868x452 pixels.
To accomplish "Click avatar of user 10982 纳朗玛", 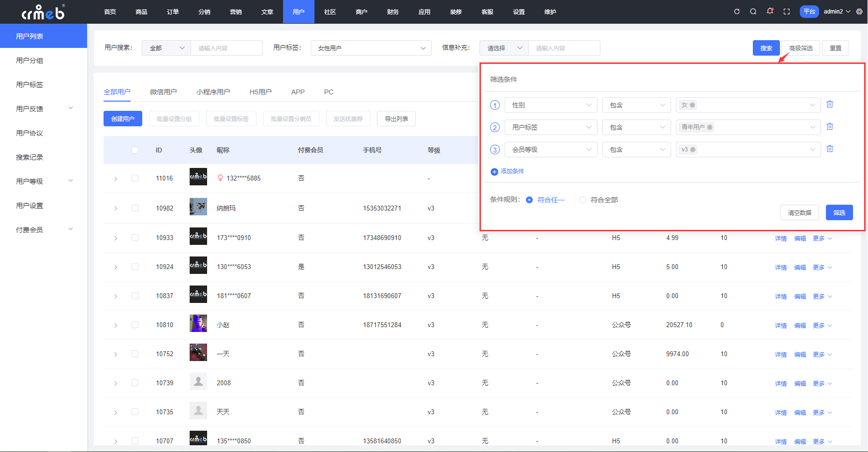I will pyautogui.click(x=198, y=207).
